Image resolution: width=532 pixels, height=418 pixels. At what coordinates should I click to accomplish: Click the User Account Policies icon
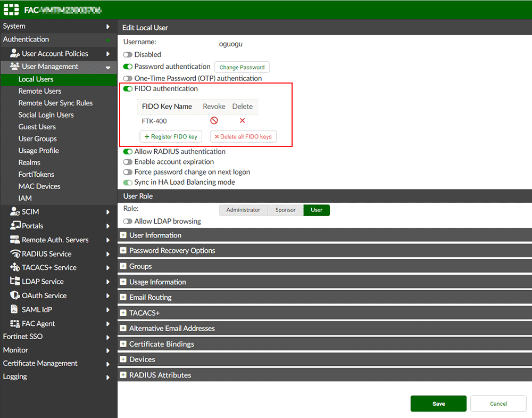(14, 53)
